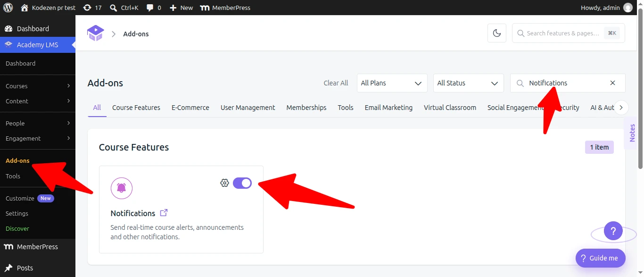Open Academy LMS Dashboard submenu
The height and width of the screenshot is (277, 644).
[x=21, y=63]
